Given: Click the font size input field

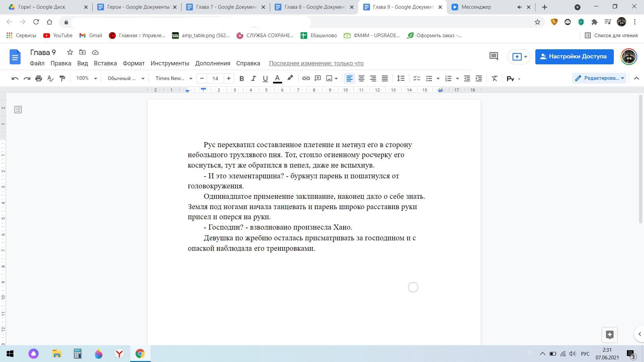Looking at the screenshot, I should [x=215, y=78].
